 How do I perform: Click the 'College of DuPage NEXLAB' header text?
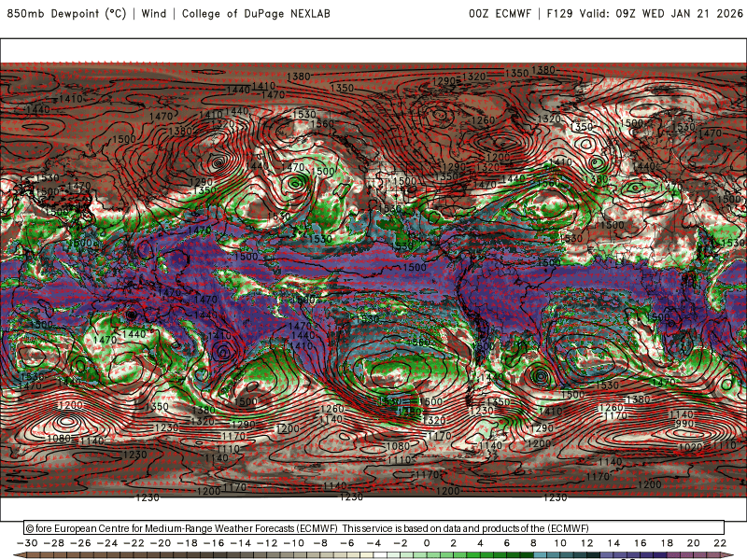tap(256, 13)
